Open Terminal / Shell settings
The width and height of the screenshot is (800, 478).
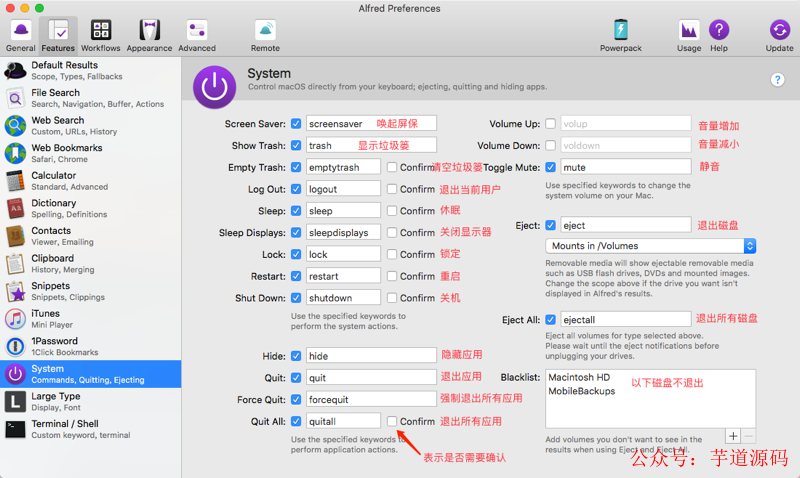pos(90,429)
